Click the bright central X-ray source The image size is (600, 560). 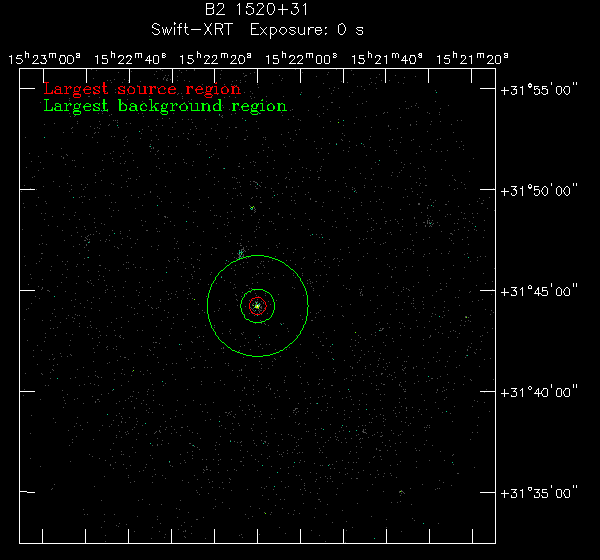258,306
